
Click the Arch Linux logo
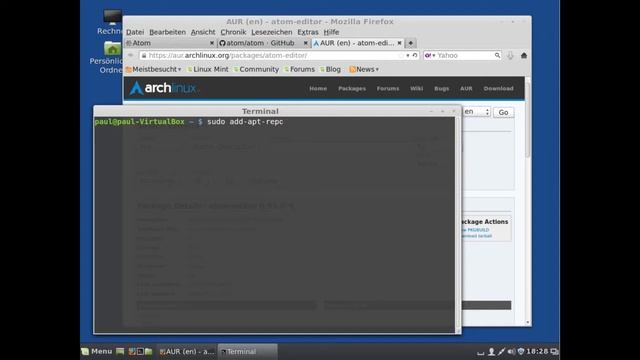point(163,88)
